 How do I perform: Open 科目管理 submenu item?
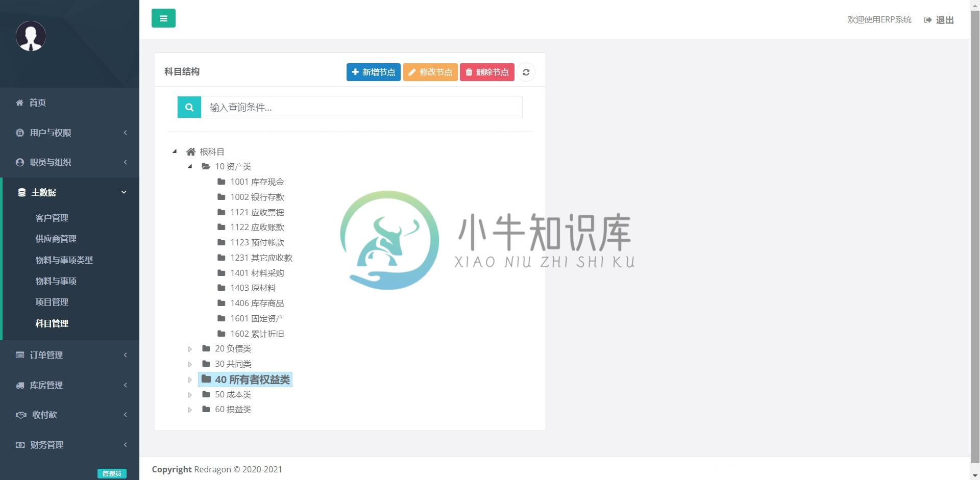52,323
